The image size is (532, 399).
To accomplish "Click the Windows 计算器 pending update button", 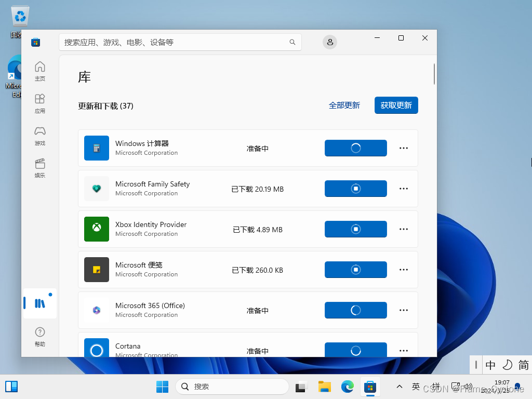I will [355, 148].
